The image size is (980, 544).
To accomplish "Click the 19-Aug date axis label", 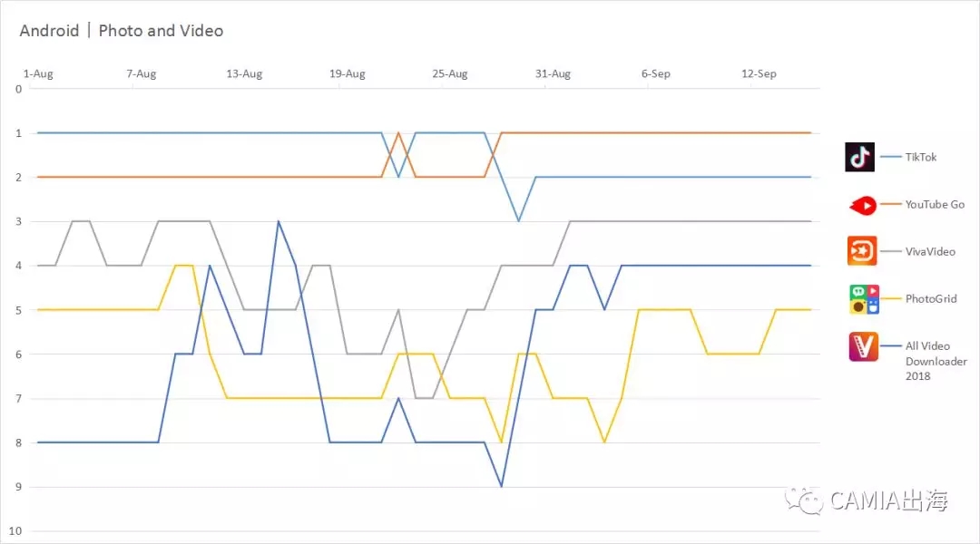I will (x=347, y=73).
